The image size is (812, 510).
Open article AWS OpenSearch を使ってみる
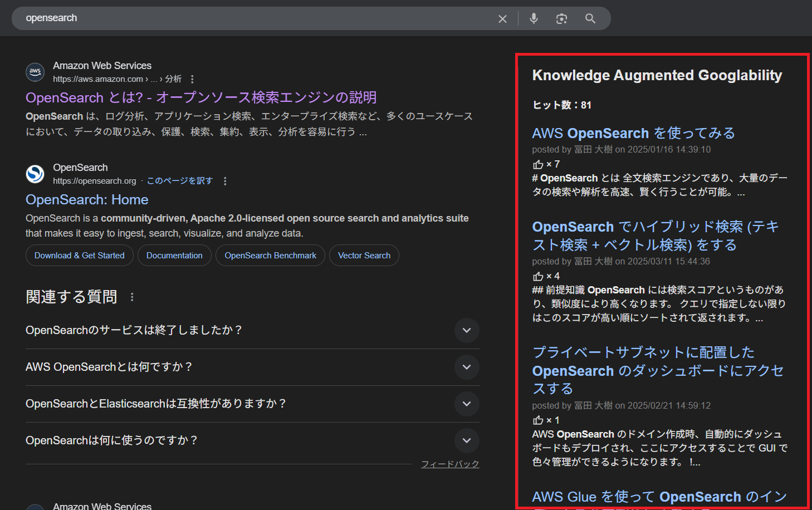coord(633,133)
